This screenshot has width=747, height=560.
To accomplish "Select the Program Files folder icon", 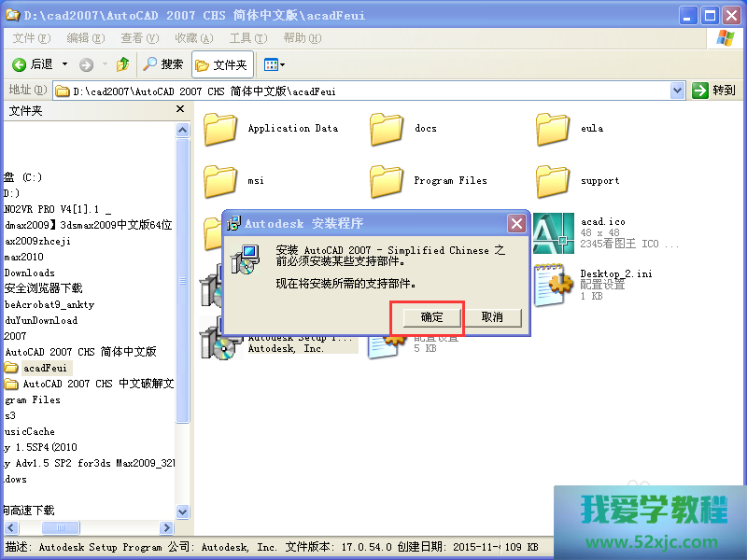I will point(387,181).
